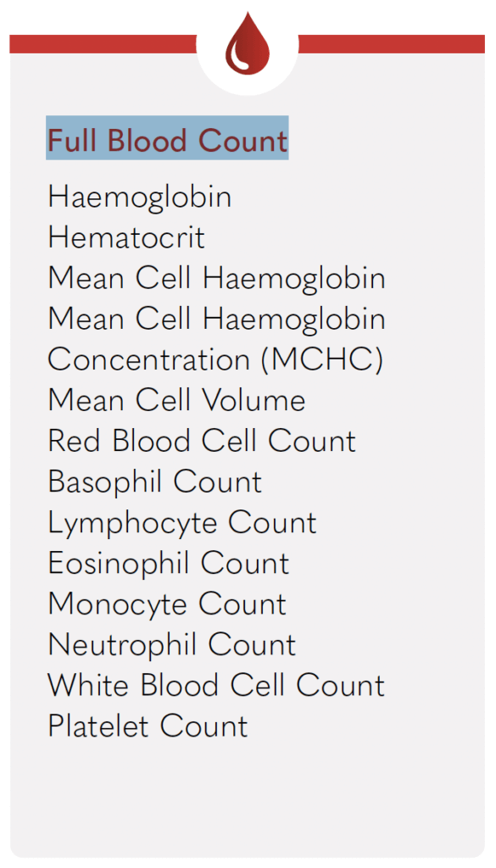Viewport: 496px width, 868px height.
Task: Click the red blood drop icon
Action: point(248,43)
